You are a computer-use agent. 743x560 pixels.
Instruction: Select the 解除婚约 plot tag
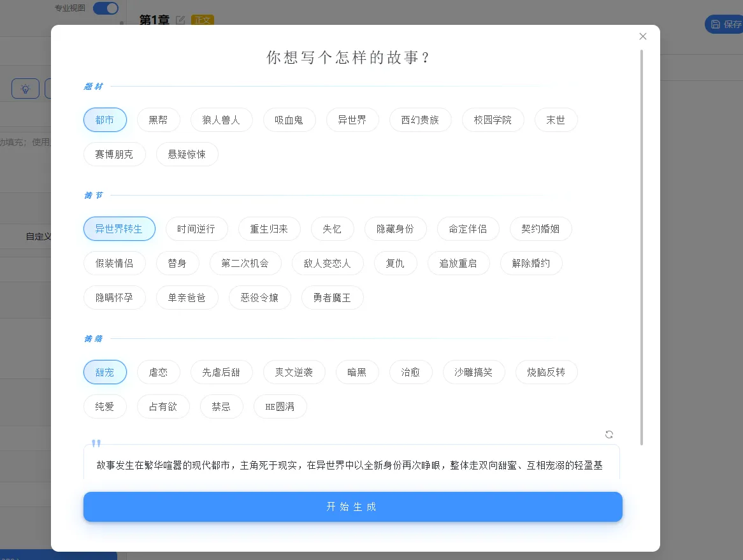click(x=531, y=263)
